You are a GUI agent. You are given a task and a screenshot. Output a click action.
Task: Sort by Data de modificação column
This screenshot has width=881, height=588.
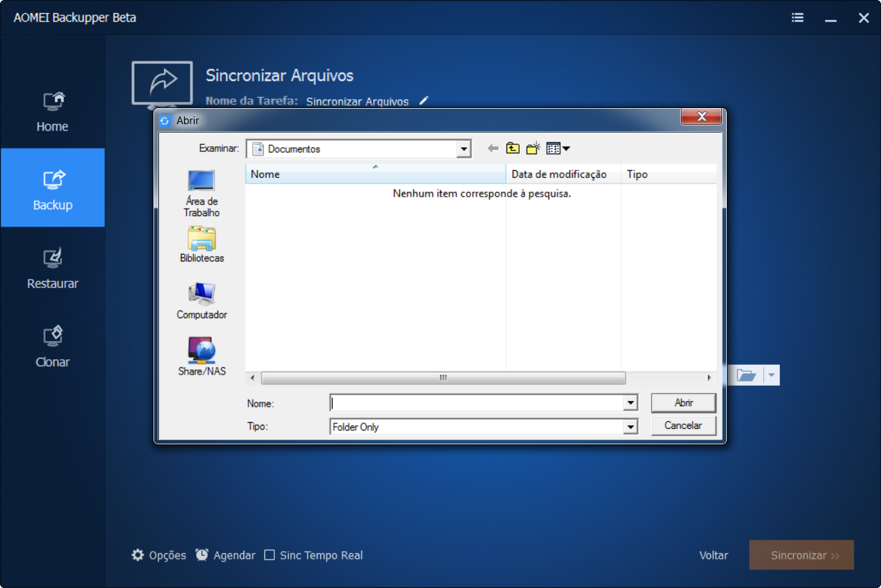tap(564, 174)
